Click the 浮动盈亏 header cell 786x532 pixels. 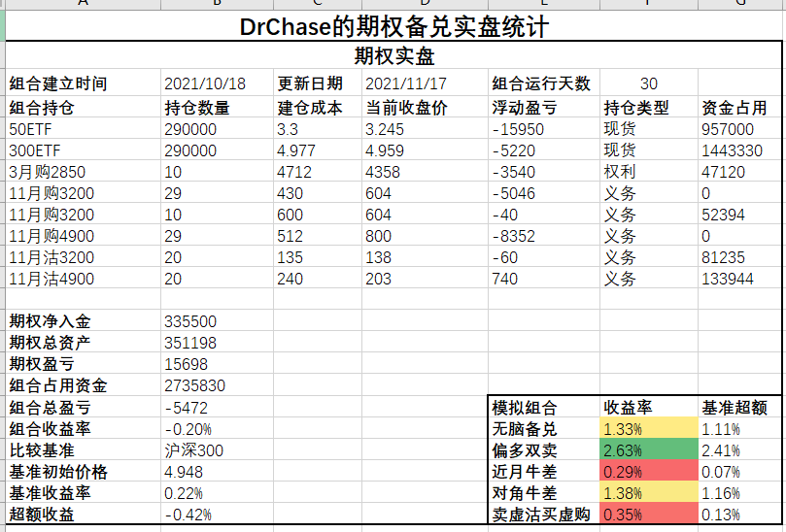coord(544,107)
